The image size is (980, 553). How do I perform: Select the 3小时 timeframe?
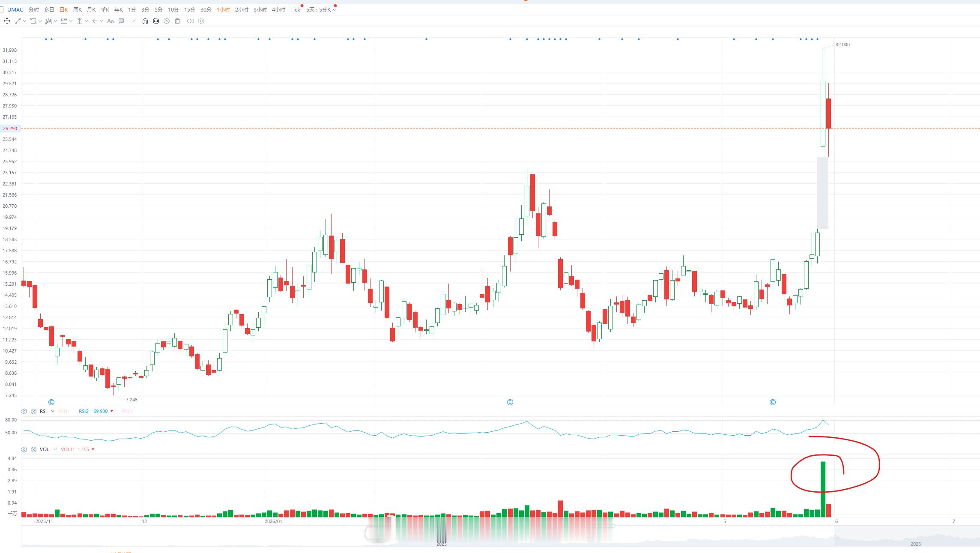tap(260, 9)
